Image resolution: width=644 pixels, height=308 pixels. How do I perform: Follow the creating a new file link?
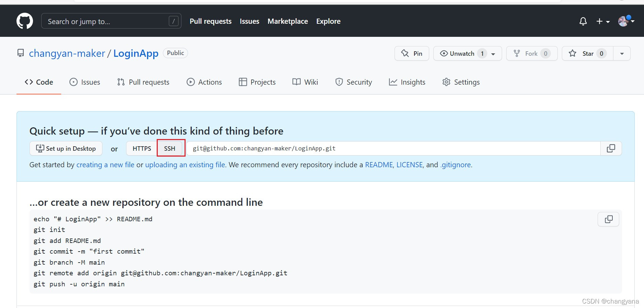[x=106, y=165]
